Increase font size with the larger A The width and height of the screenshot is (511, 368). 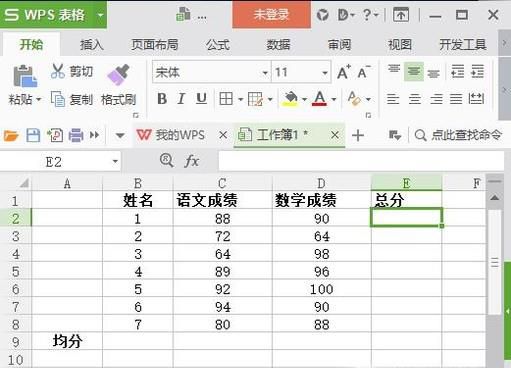[343, 72]
